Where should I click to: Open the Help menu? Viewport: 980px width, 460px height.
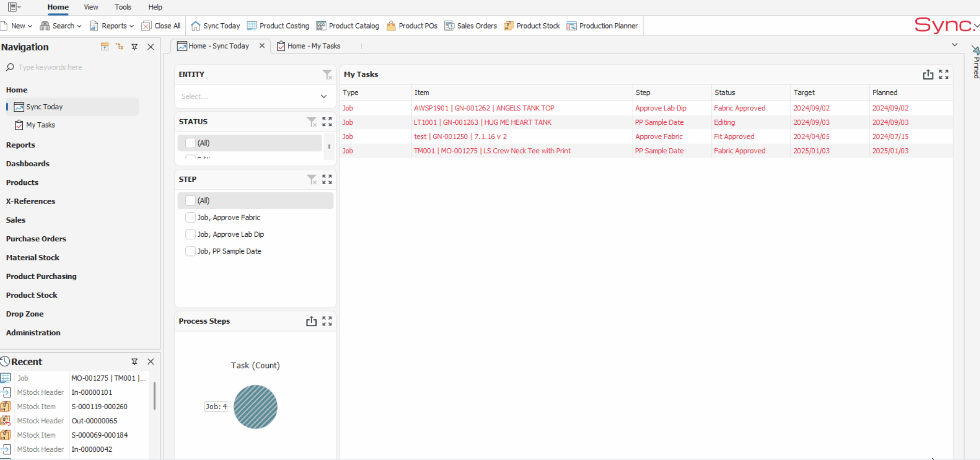click(x=155, y=7)
